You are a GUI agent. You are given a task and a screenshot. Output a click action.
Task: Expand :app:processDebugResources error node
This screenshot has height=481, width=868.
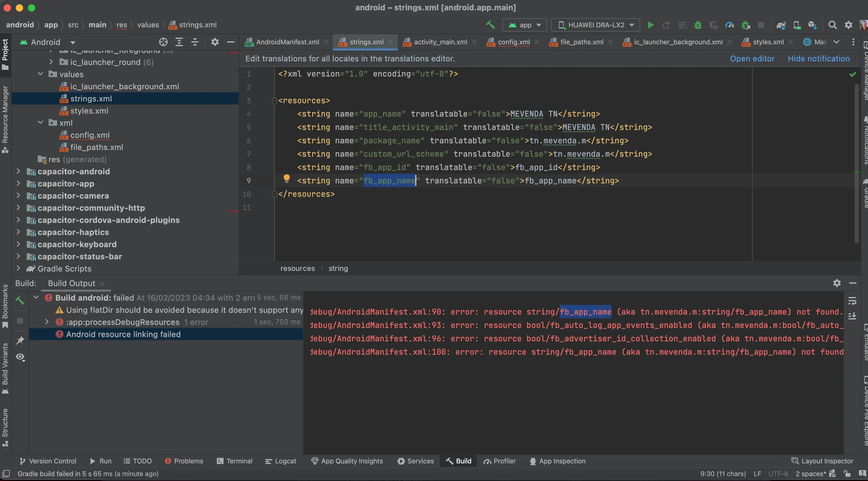(47, 322)
